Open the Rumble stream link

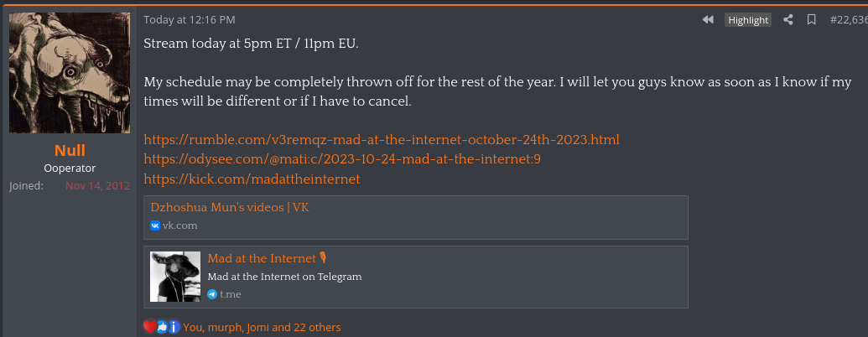pyautogui.click(x=382, y=139)
